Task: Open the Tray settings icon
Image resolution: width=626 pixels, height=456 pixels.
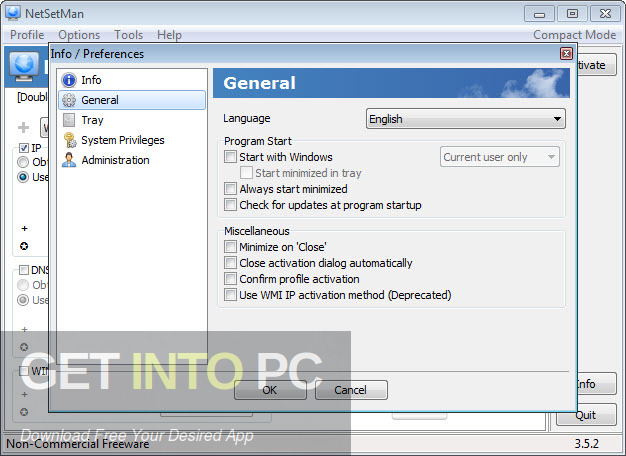Action: 69,120
